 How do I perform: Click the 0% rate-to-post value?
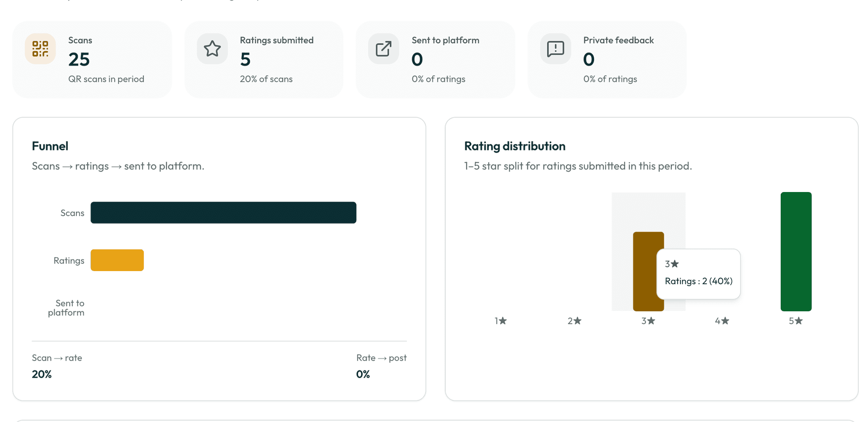click(363, 374)
